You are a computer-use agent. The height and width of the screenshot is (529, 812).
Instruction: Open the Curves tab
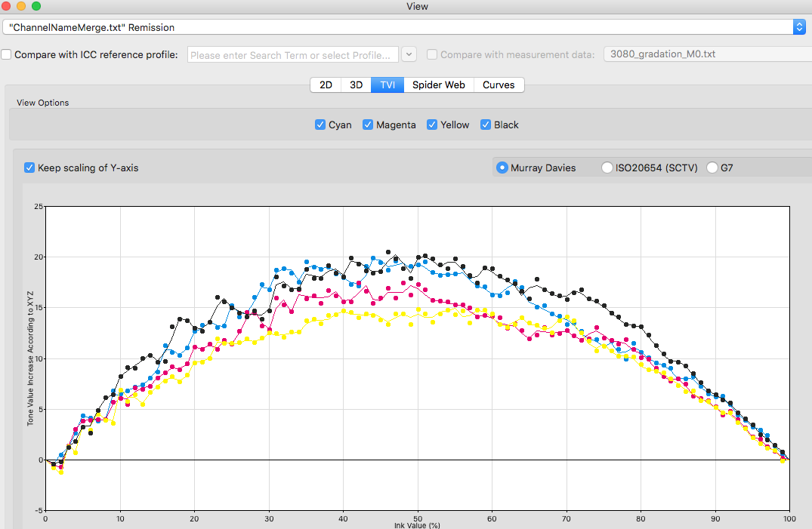(499, 85)
